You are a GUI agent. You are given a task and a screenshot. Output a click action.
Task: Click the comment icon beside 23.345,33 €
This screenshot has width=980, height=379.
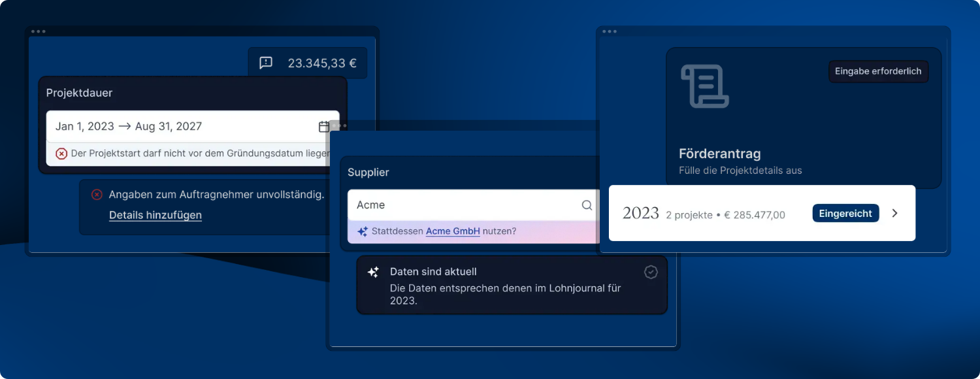(266, 63)
